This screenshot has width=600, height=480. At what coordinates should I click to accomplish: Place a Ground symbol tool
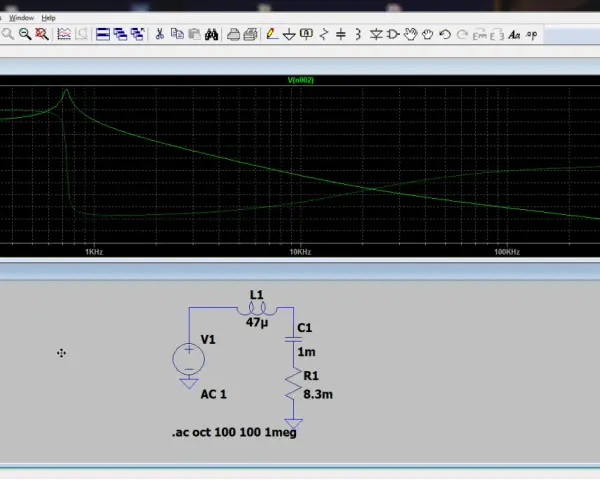tap(289, 35)
